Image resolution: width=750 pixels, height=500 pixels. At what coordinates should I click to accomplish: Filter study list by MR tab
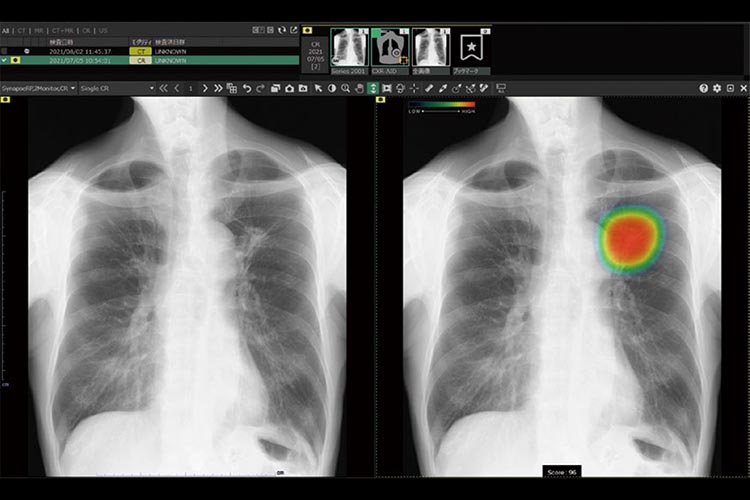[x=39, y=31]
